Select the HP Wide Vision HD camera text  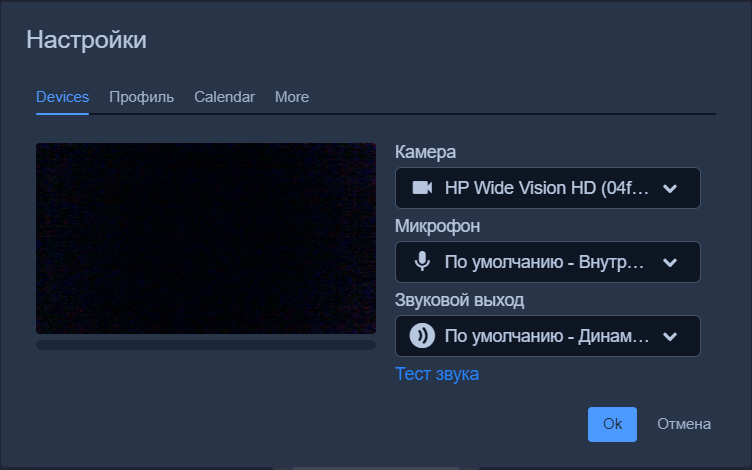click(x=546, y=188)
